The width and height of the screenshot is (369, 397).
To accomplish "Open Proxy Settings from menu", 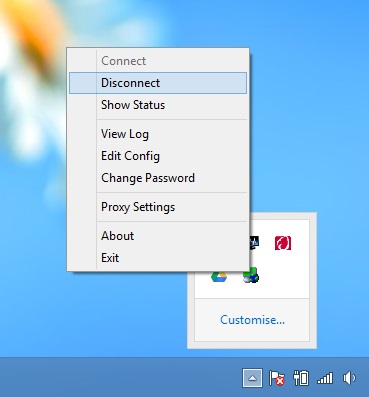I will pos(158,207).
